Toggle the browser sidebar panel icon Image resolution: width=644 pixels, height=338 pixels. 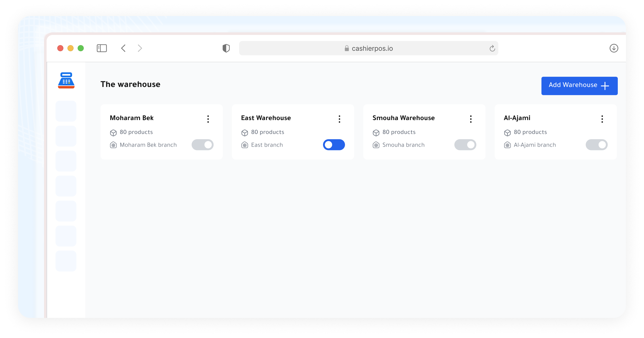pos(102,48)
